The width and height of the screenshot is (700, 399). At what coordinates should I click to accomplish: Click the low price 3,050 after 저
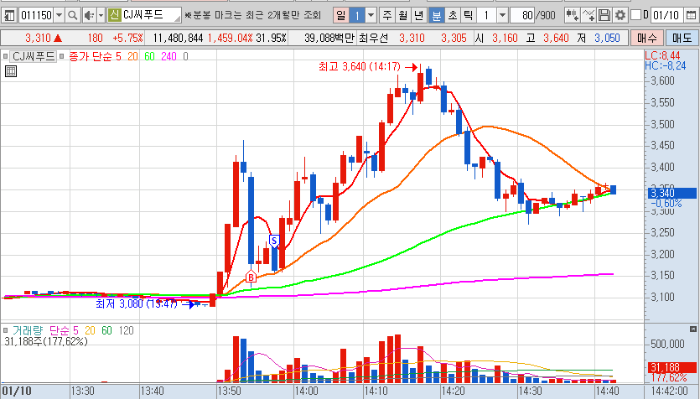[607, 38]
